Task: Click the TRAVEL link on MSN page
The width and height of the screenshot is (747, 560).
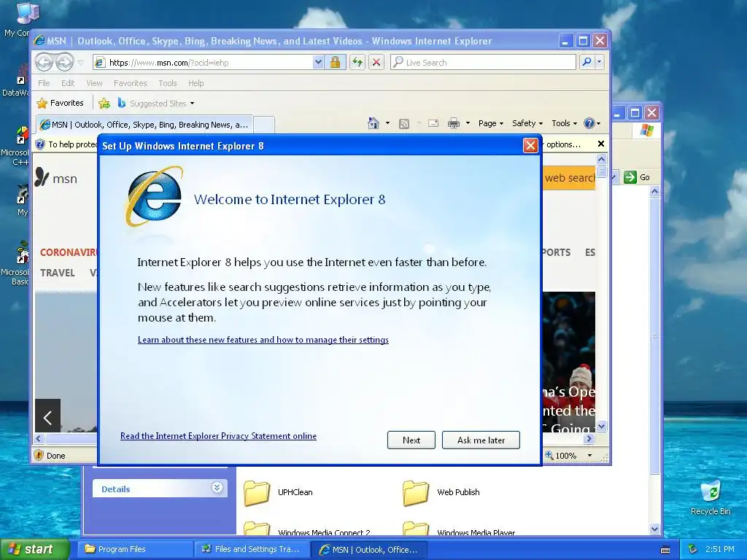Action: pos(57,273)
